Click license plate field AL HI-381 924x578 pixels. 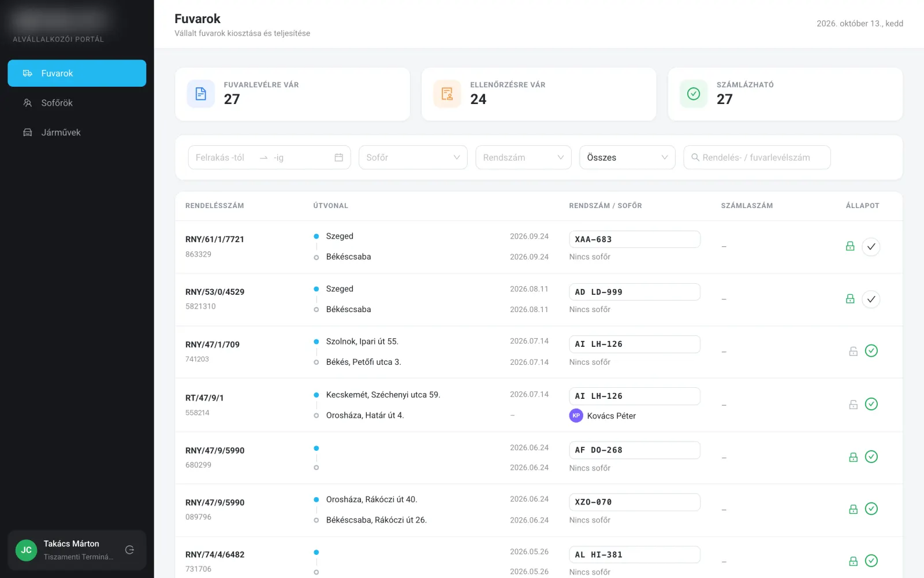click(x=635, y=554)
